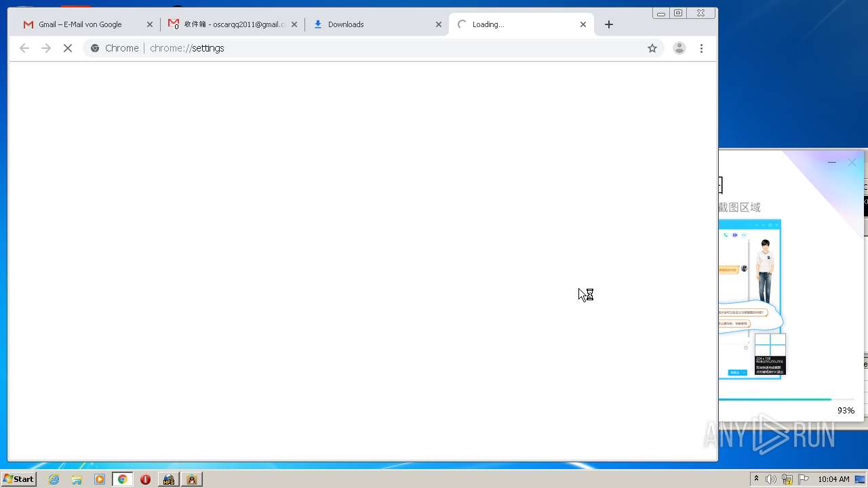The image size is (868, 488).
Task: Click the installer preview illustration
Action: (x=752, y=299)
